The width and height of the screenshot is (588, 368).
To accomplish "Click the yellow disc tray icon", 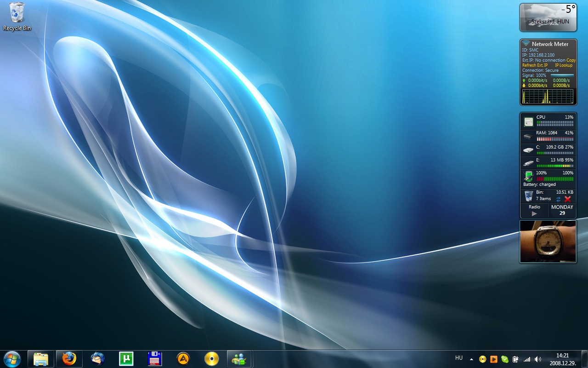I will click(x=482, y=359).
